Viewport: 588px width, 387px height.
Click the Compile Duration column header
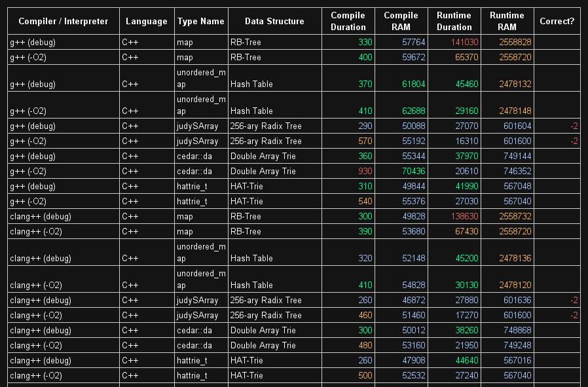tap(348, 22)
